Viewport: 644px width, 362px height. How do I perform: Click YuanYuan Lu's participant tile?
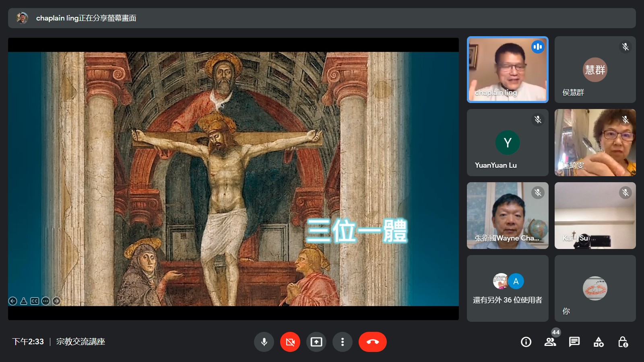pos(507,142)
